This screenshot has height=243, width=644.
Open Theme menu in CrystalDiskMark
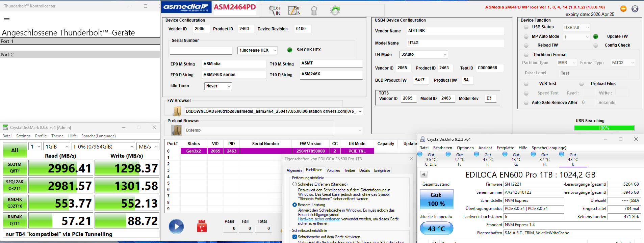(57, 136)
